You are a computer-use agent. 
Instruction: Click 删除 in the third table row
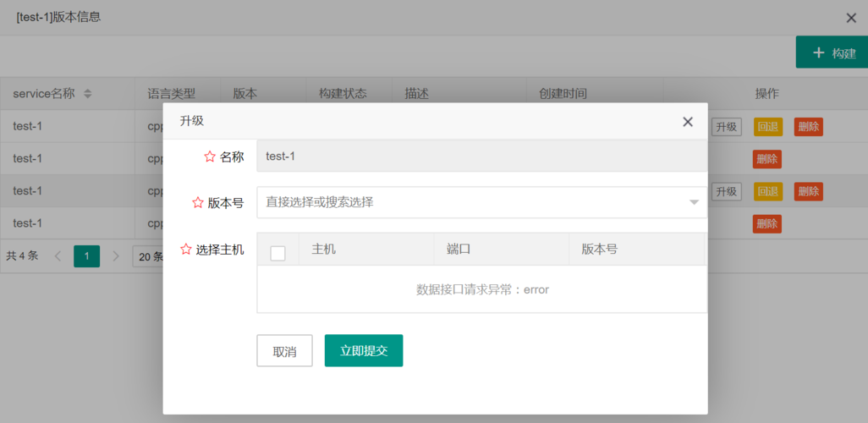[x=808, y=191]
